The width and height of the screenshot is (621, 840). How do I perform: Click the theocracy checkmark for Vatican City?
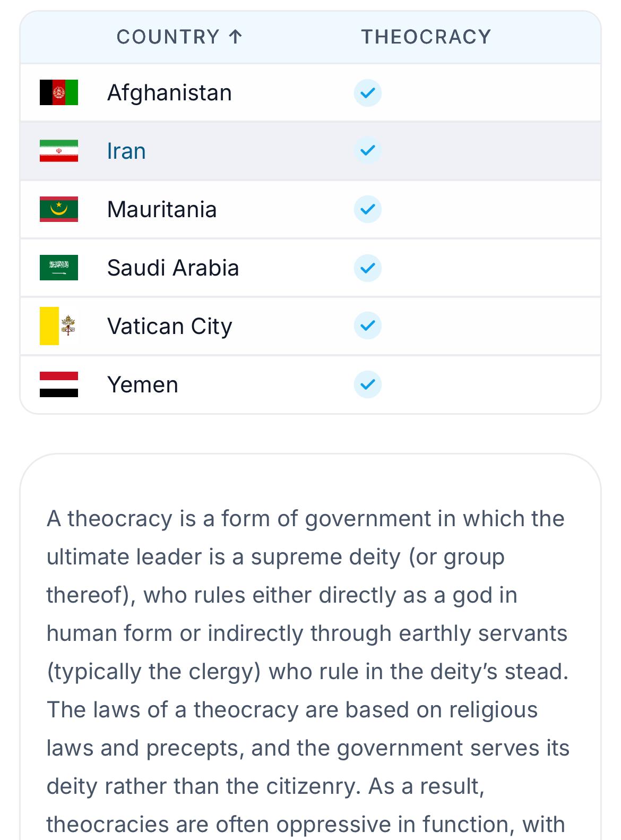tap(368, 326)
